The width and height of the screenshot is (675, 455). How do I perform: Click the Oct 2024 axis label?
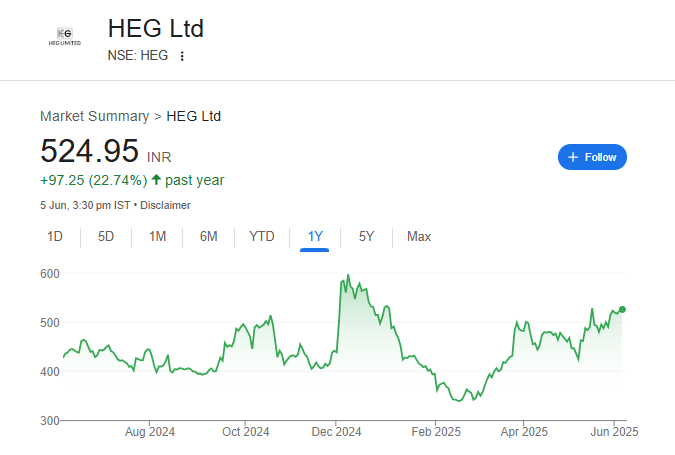coord(245,432)
